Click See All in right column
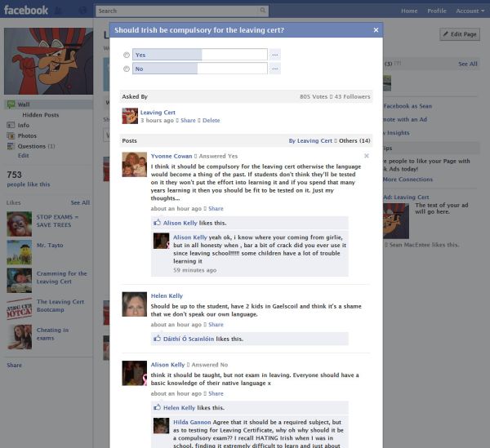 click(468, 64)
